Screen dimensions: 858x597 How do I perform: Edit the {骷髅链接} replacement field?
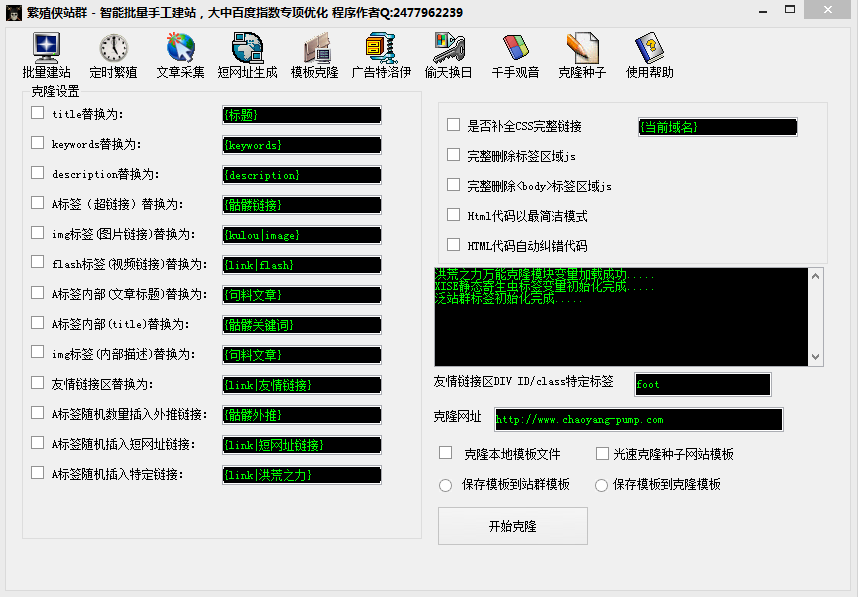click(x=302, y=205)
